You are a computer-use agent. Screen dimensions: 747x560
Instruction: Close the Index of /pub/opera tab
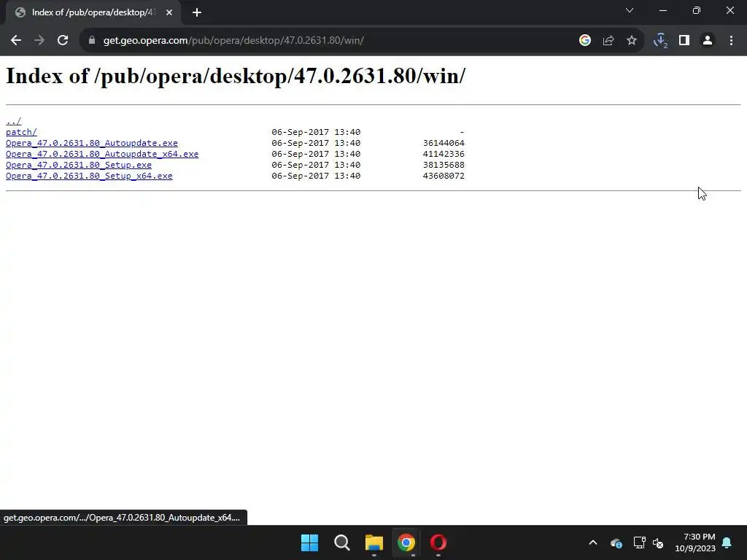click(169, 12)
